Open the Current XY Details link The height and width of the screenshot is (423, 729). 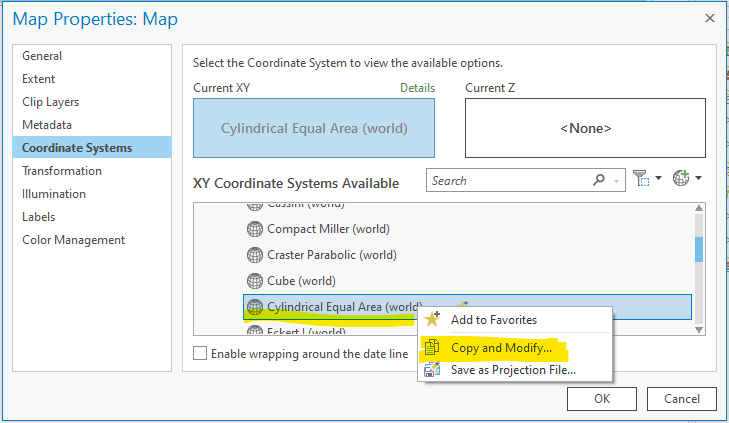[417, 88]
